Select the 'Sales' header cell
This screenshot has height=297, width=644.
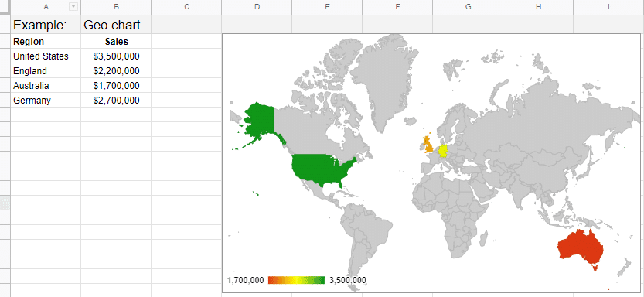click(x=116, y=42)
